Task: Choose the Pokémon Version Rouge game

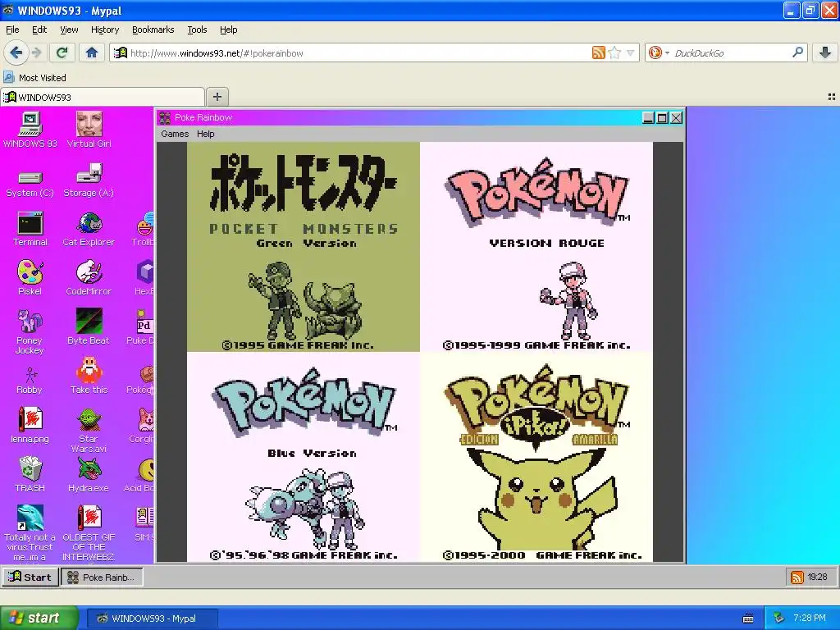Action: [x=536, y=247]
